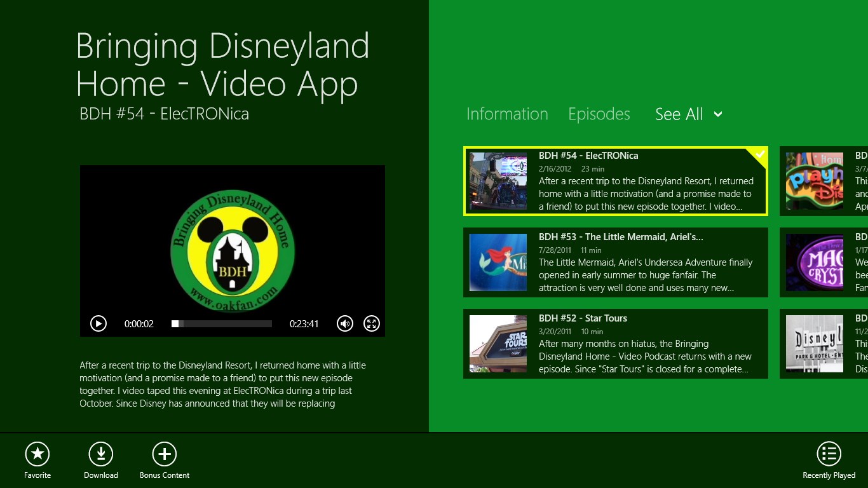
Task: Click the total duration 0:23:41
Action: click(304, 324)
